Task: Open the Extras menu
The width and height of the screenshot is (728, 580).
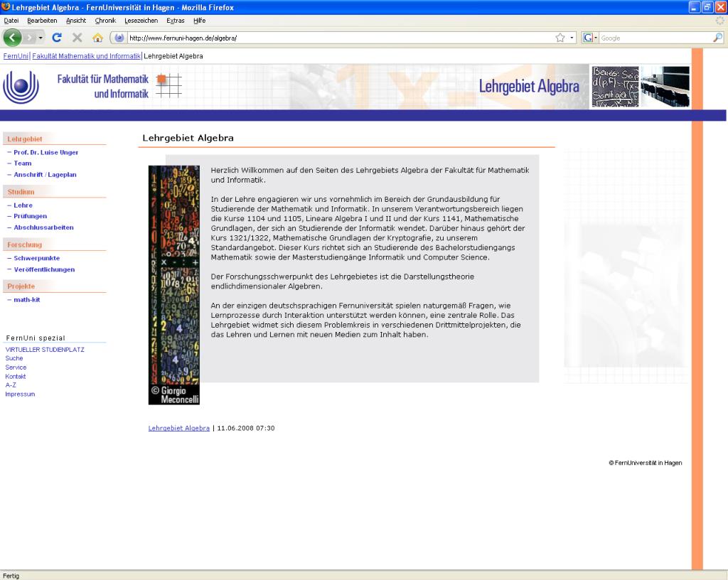Action: pos(176,21)
